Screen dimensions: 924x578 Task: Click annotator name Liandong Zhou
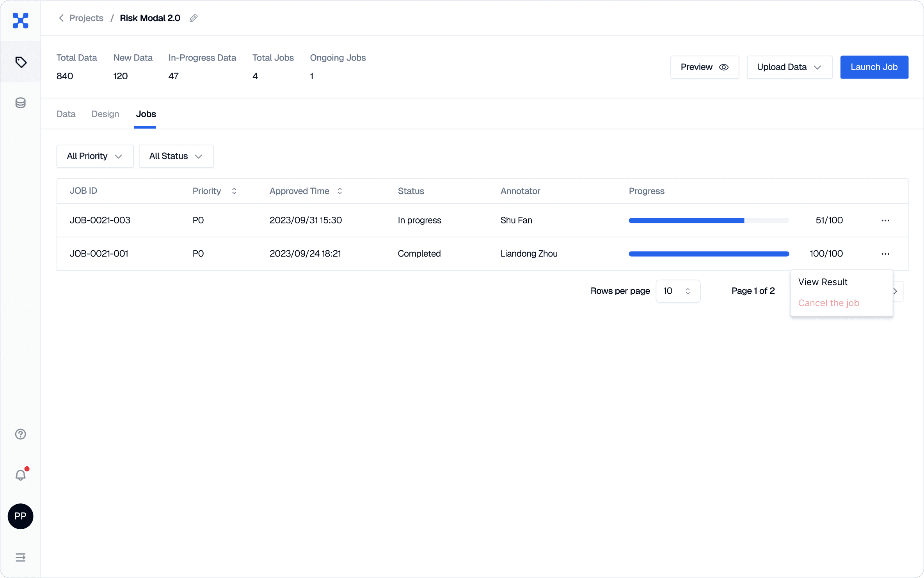(529, 254)
